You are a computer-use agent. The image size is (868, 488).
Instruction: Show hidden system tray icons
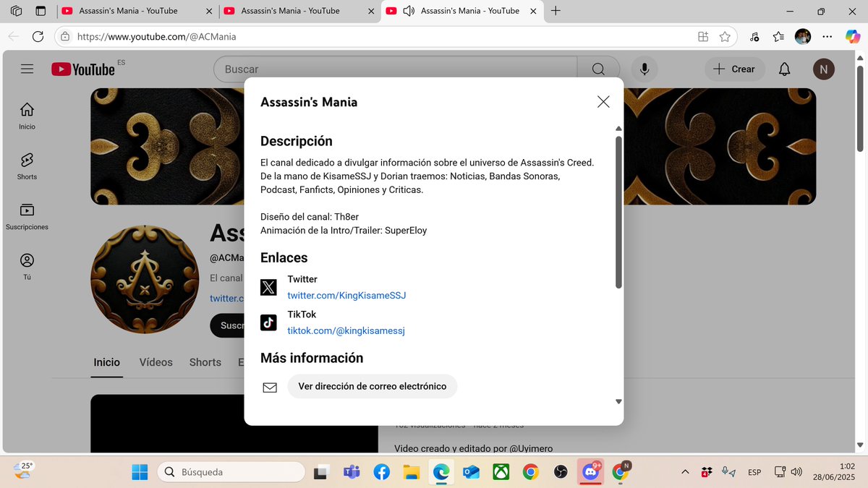click(x=685, y=472)
